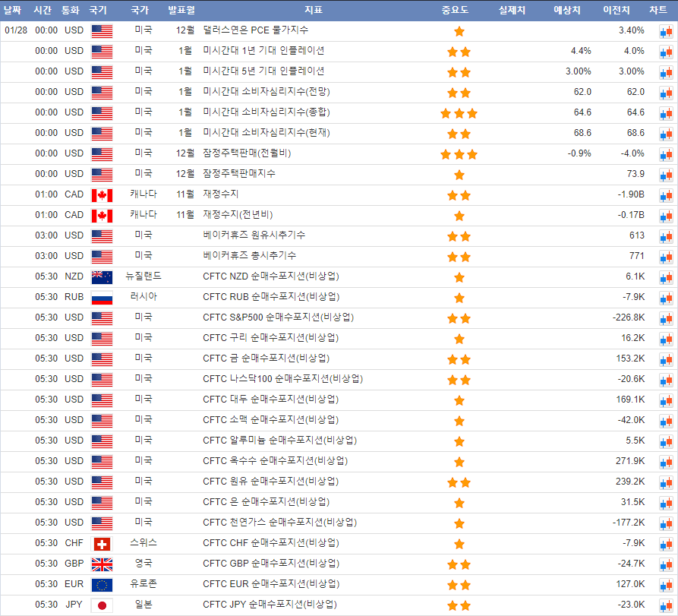Open 미시간대 1년 기대 인플레이션 indicator
The image size is (678, 616).
[263, 51]
